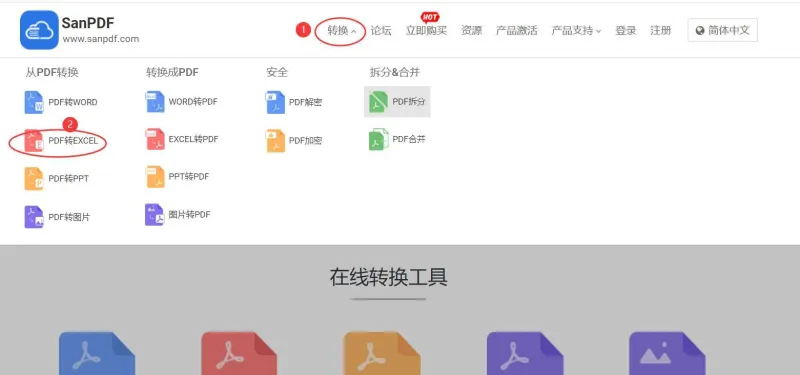The image size is (800, 375).
Task: Click the 登录 login link
Action: pyautogui.click(x=626, y=31)
